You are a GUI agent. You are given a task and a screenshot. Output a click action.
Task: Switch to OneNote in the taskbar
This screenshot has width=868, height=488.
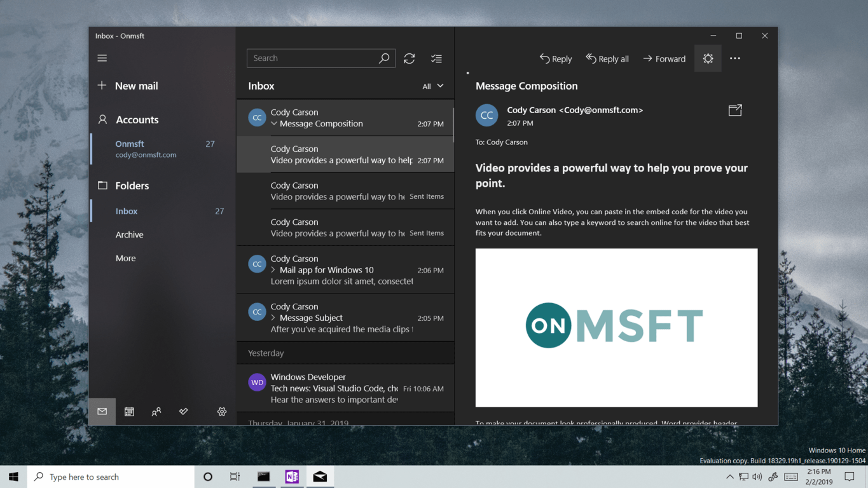pyautogui.click(x=292, y=477)
